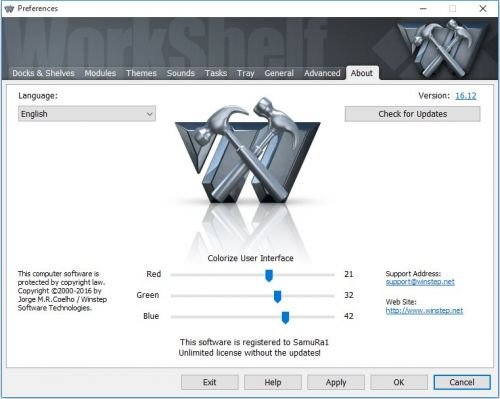Open the Docks & Shelves tab
Image resolution: width=500 pixels, height=399 pixels.
coord(43,73)
